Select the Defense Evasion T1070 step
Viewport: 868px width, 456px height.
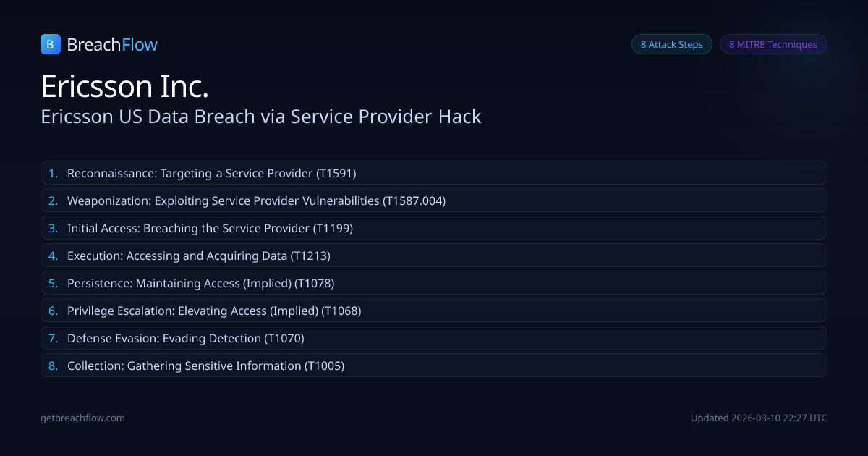point(433,338)
